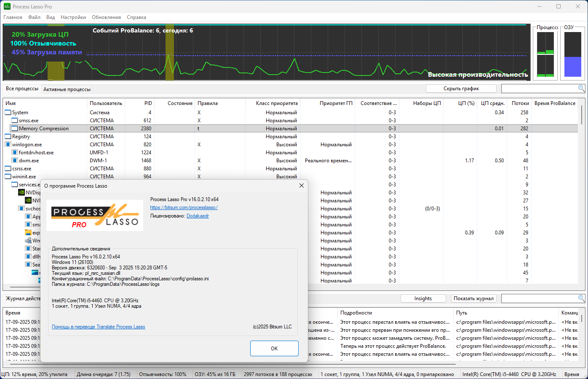Click the System process icon
588x379 pixels.
pyautogui.click(x=8, y=113)
